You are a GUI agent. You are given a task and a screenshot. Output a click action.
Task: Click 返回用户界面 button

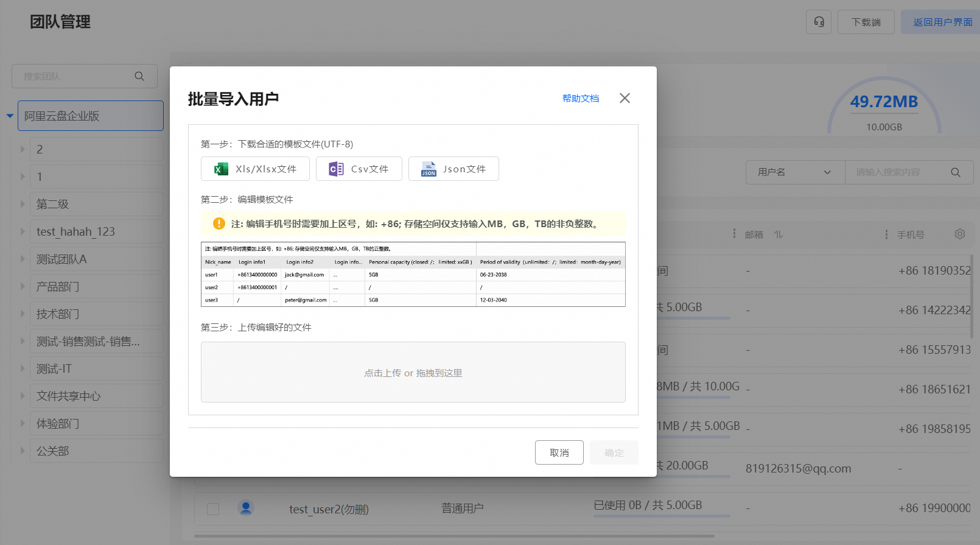point(941,22)
